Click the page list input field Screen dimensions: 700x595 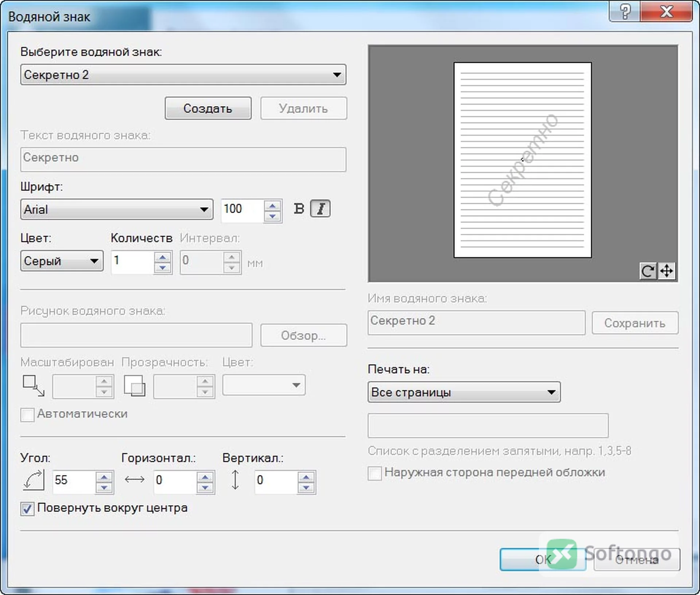488,425
